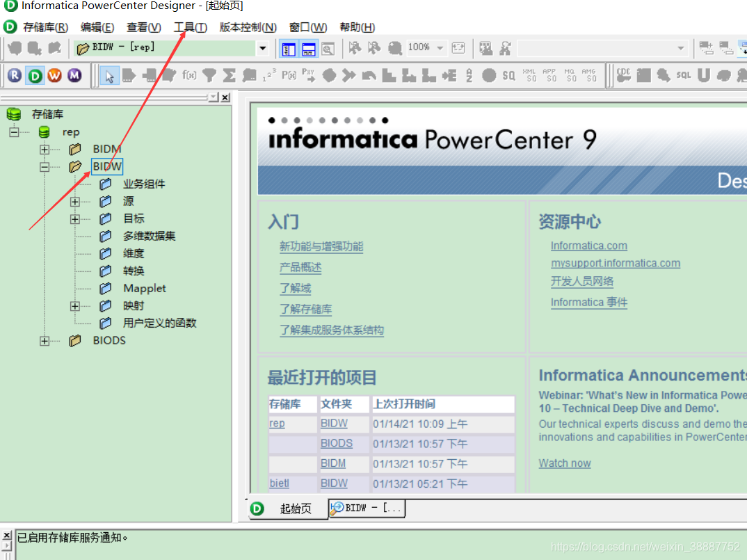Click the SQL transformation icon
747x560 pixels.
[x=684, y=75]
